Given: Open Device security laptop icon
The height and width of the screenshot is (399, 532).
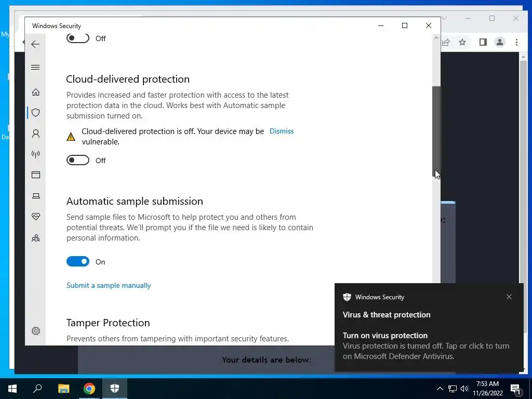Looking at the screenshot, I should point(36,196).
